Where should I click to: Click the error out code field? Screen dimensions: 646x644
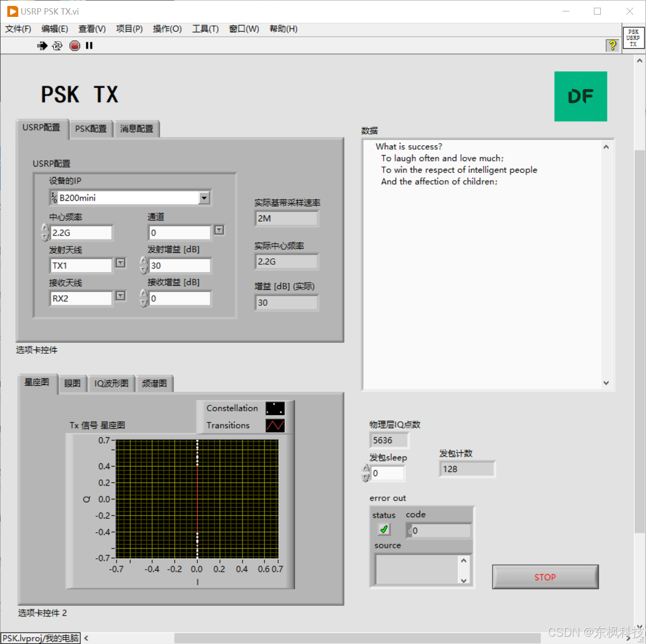tap(438, 531)
